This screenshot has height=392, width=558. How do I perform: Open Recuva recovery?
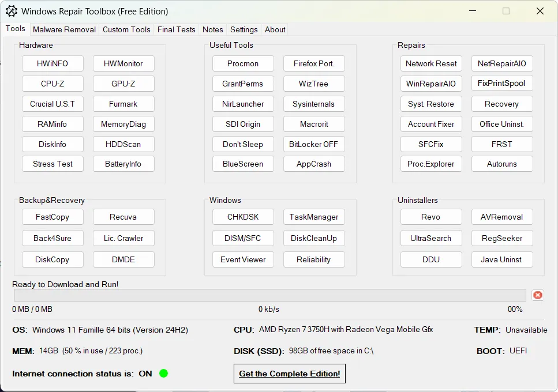coord(123,217)
